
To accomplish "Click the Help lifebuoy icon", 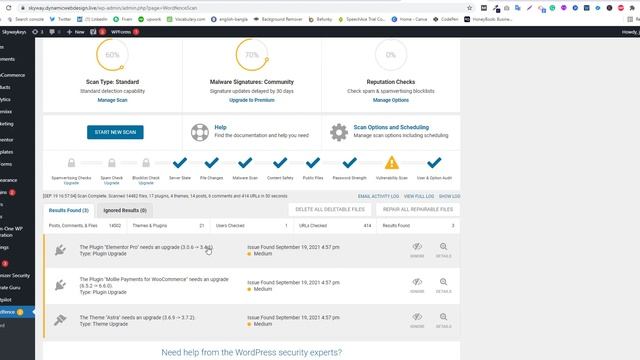I will pos(200,132).
